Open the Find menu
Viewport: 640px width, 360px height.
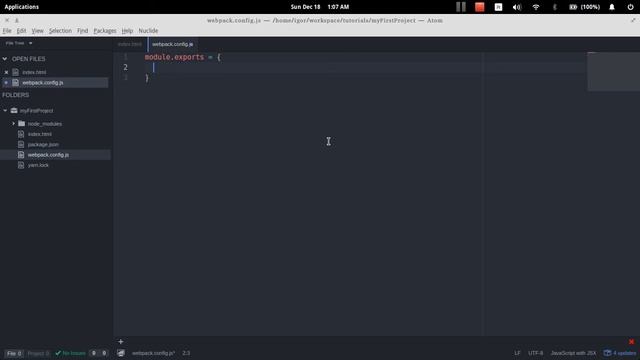[82, 31]
